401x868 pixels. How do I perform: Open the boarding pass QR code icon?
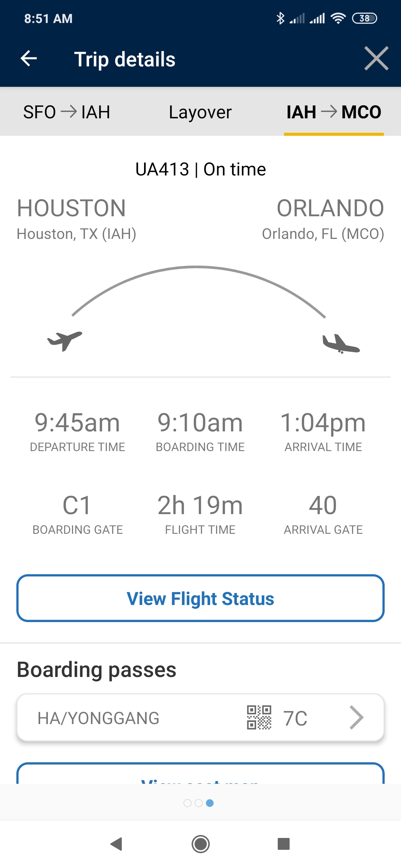259,717
